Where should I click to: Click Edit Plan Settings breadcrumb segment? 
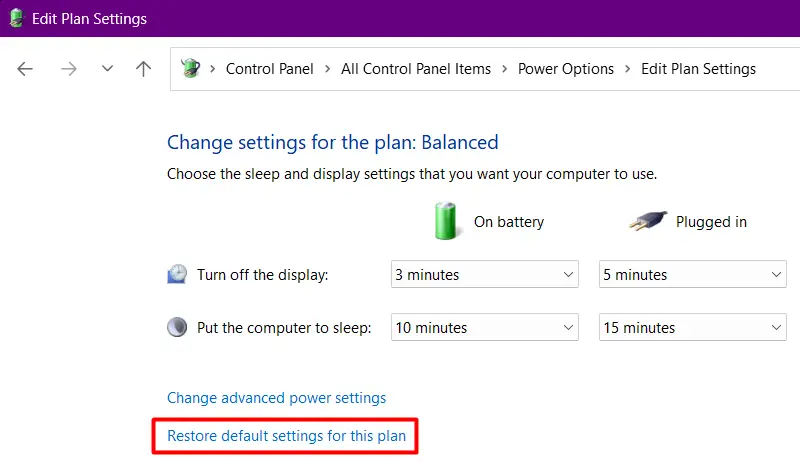point(698,69)
